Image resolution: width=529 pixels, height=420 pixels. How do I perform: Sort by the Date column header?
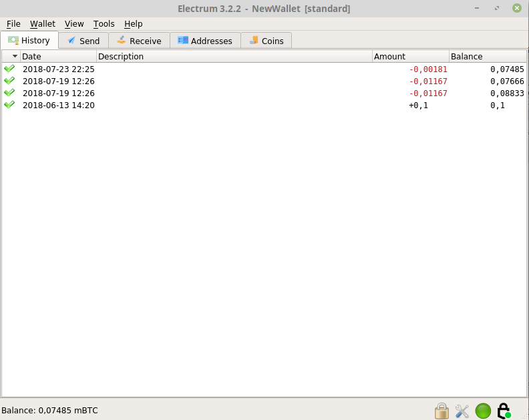click(x=59, y=56)
